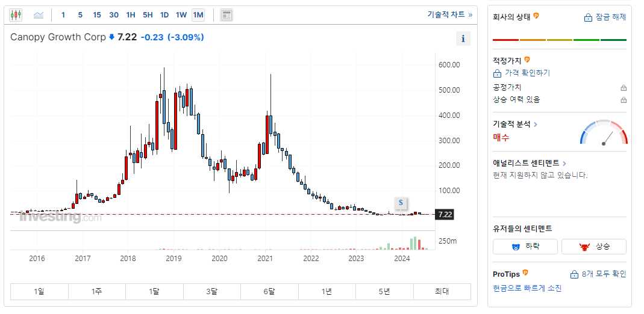The image size is (644, 314).
Task: Click the 'S' split marker on chart
Action: [401, 203]
